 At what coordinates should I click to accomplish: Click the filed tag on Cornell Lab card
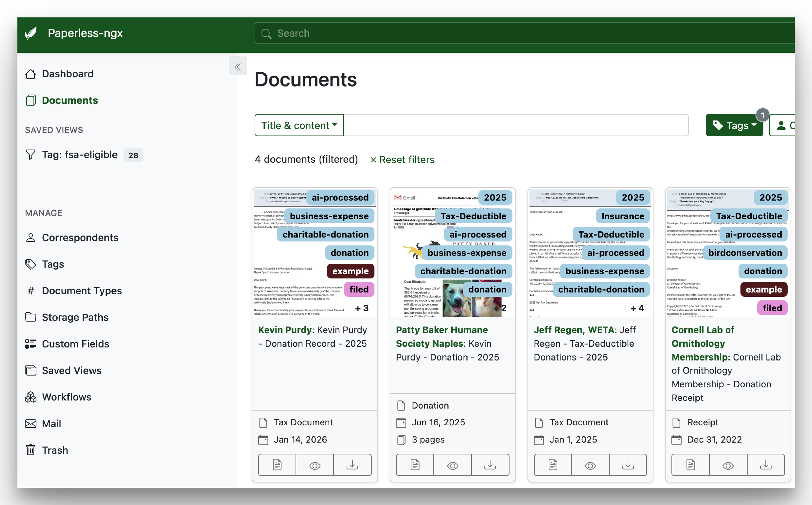(x=772, y=308)
